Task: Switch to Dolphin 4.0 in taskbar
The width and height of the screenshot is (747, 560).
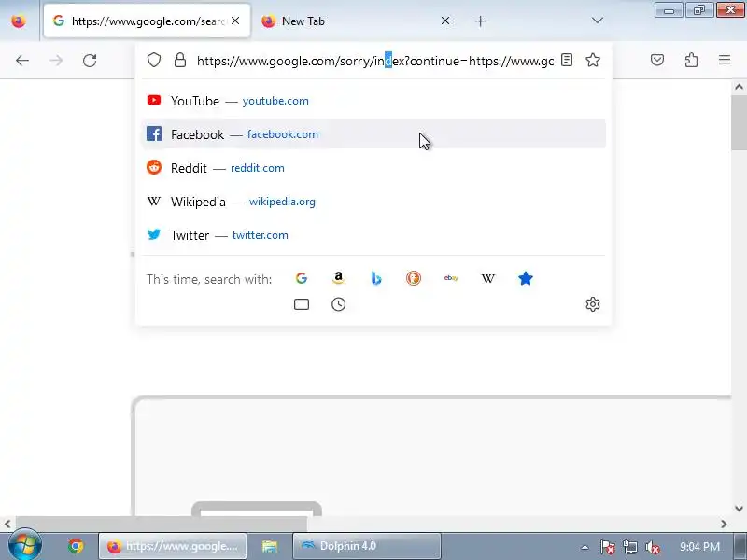Action: (x=366, y=546)
